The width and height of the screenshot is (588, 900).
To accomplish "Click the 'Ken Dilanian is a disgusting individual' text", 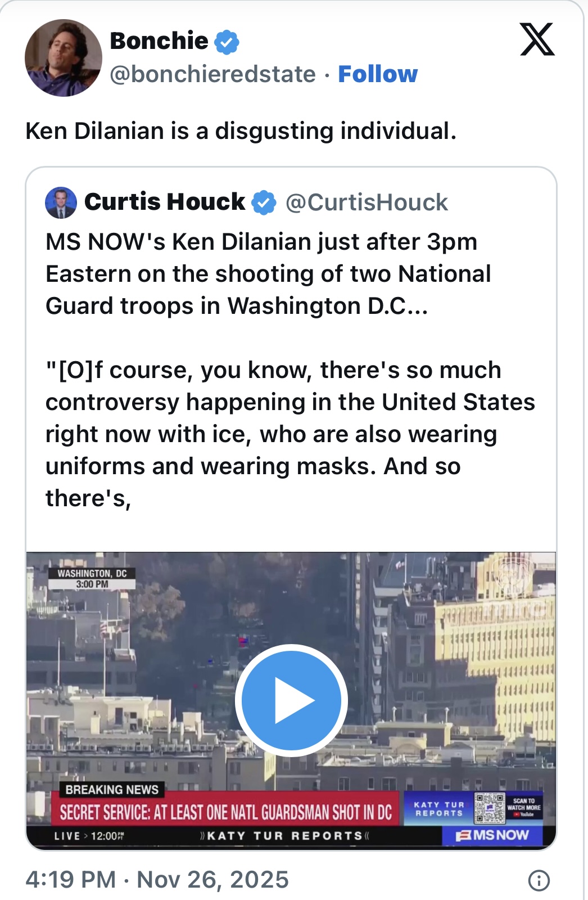I will click(241, 131).
